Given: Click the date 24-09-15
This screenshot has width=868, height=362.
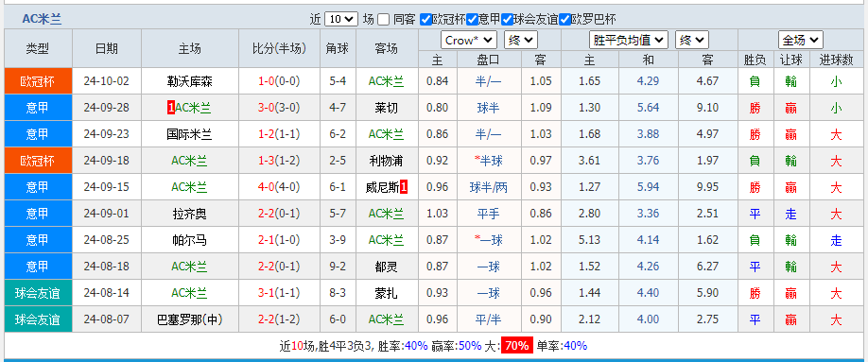Looking at the screenshot, I should (106, 187).
